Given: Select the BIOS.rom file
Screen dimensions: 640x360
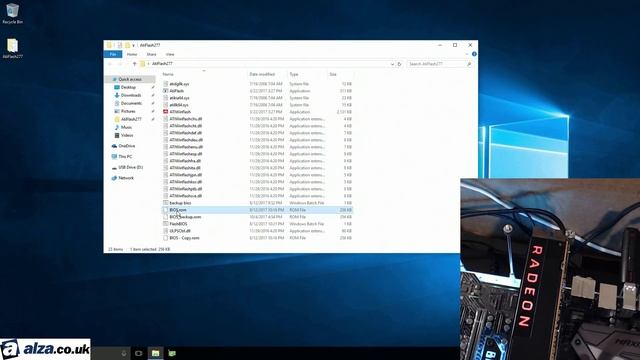Looking at the screenshot, I should pos(257,210).
